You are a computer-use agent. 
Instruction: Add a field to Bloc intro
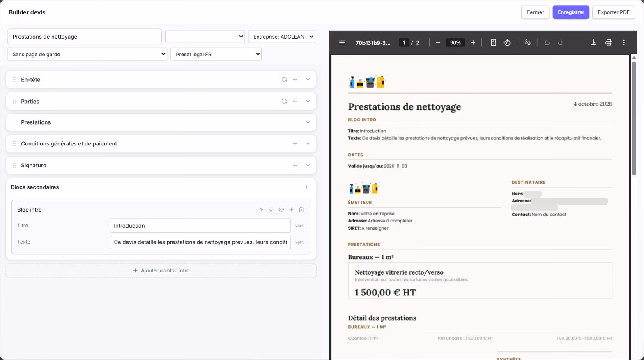(291, 210)
